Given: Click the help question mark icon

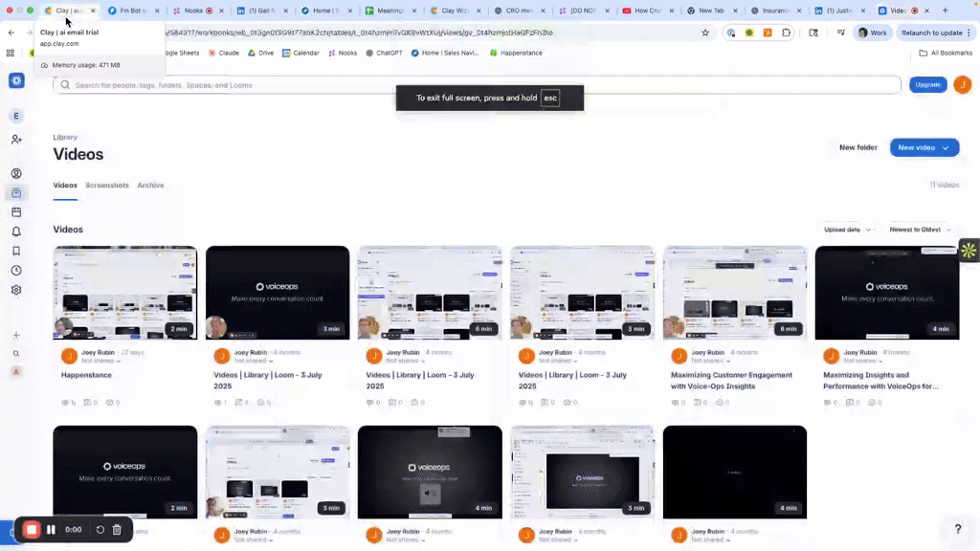Looking at the screenshot, I should tap(958, 529).
